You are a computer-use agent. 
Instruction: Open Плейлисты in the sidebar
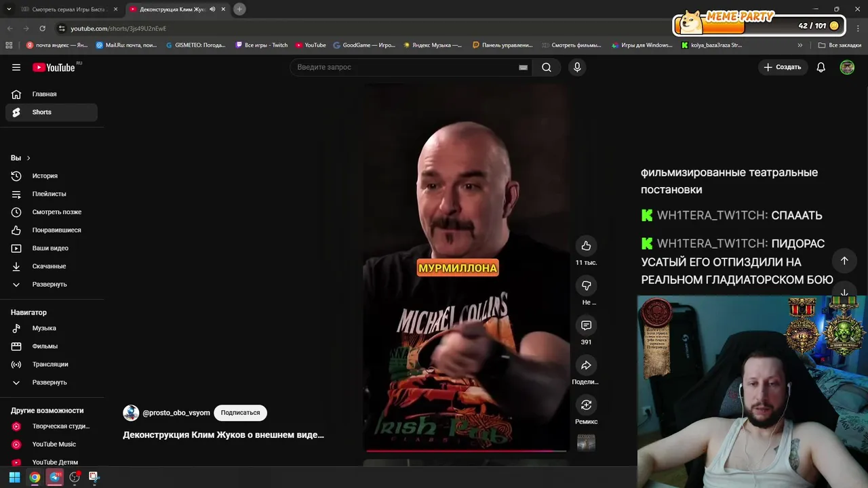(52, 194)
